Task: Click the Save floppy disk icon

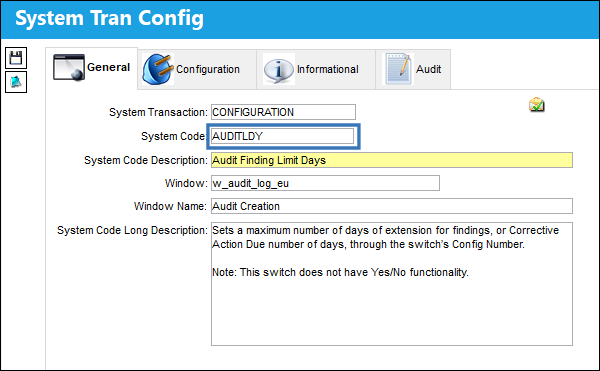Action: [16, 58]
